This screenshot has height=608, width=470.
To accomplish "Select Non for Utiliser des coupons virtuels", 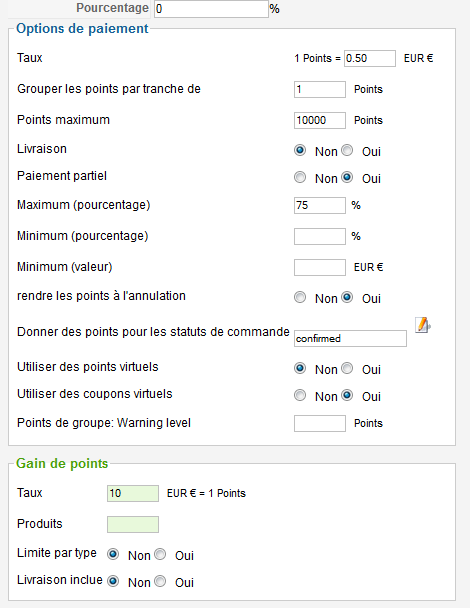I will coord(300,395).
